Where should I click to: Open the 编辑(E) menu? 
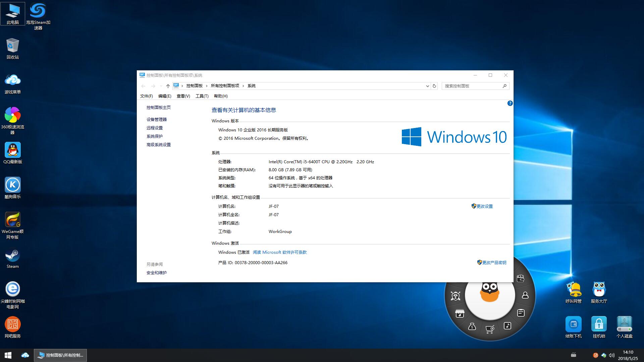(165, 96)
